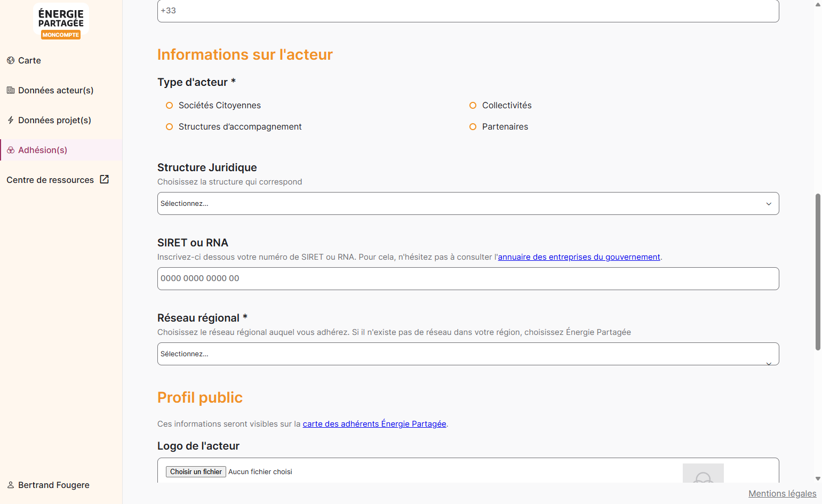The image size is (822, 504).
Task: Open the Réseau régional dropdown
Action: pyautogui.click(x=468, y=354)
